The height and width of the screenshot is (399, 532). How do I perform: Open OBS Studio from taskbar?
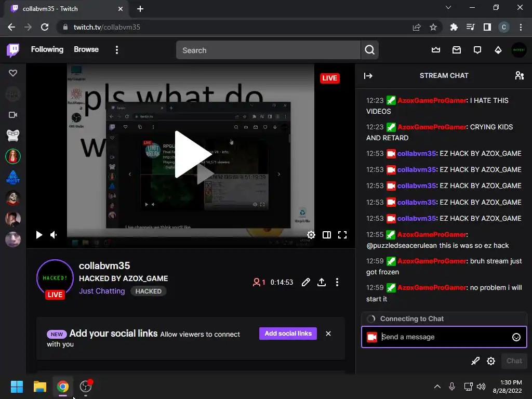pos(86,387)
